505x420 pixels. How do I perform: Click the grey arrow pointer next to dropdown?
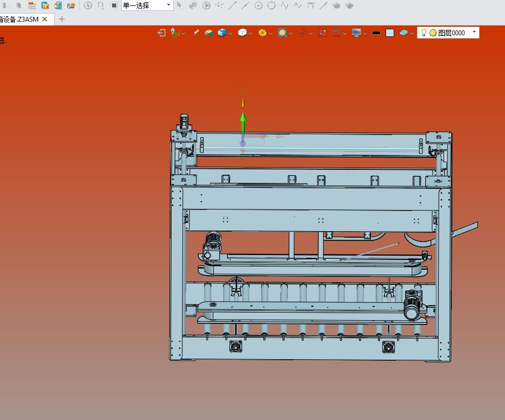[180, 5]
